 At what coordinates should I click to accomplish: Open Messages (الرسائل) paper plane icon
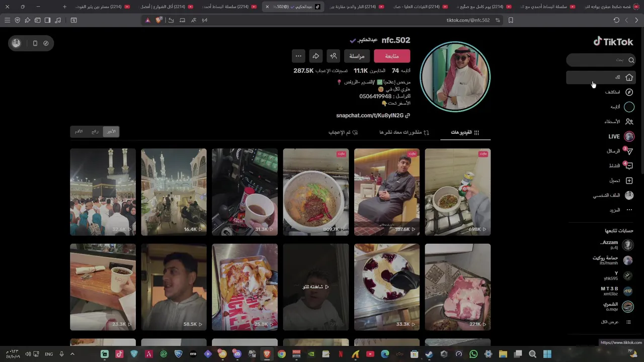coord(629,151)
